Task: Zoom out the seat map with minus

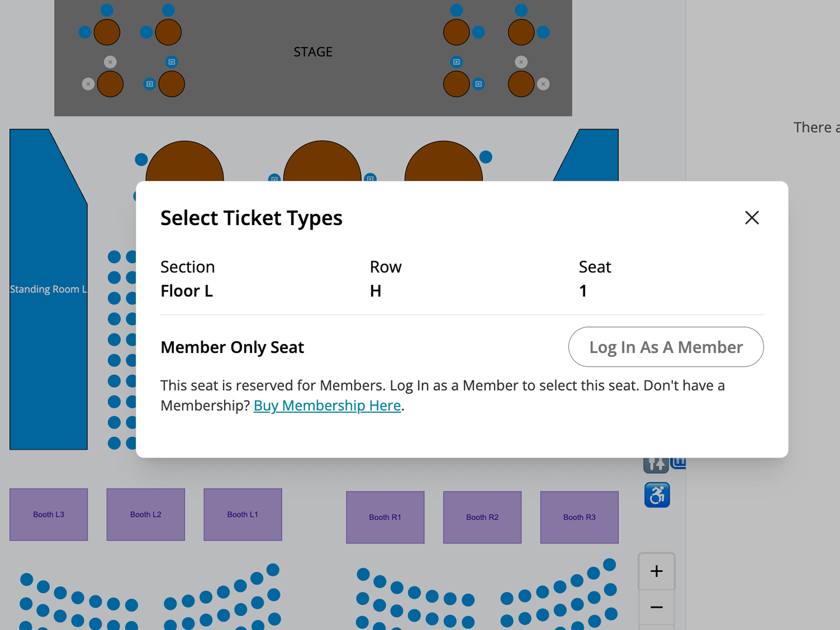Action: point(657,608)
